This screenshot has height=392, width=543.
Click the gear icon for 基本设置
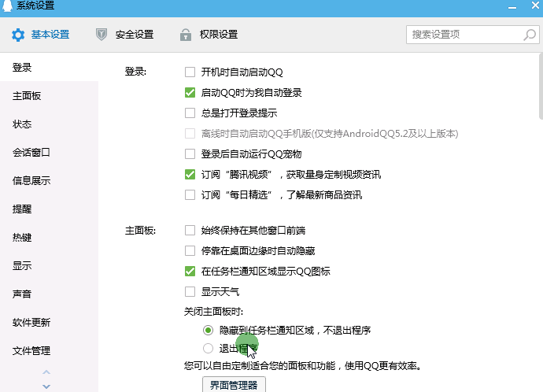[18, 35]
